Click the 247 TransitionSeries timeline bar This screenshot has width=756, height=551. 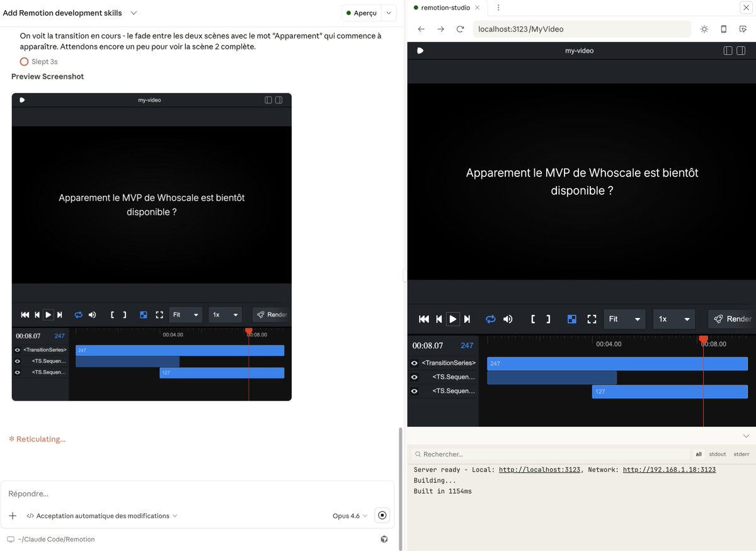point(617,363)
